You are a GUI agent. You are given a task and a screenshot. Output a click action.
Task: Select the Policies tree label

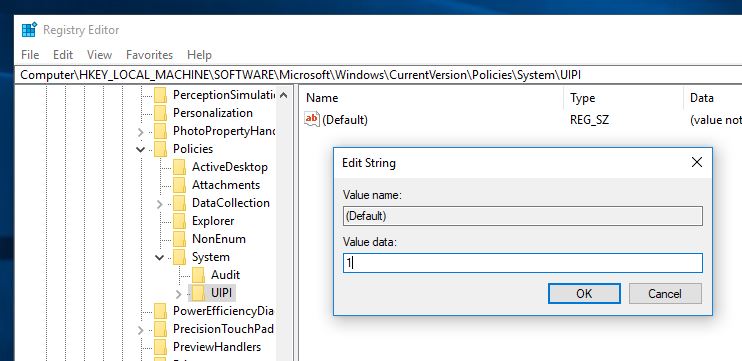coord(193,149)
